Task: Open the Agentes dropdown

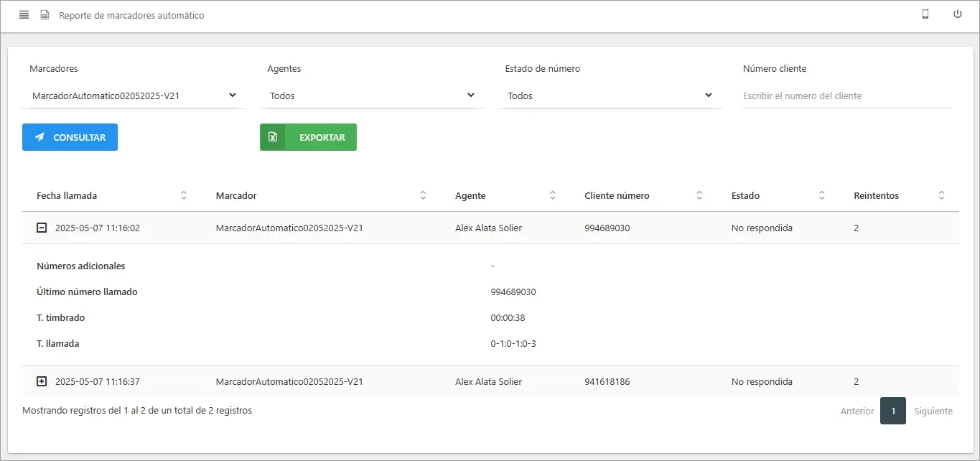Action: (x=372, y=96)
